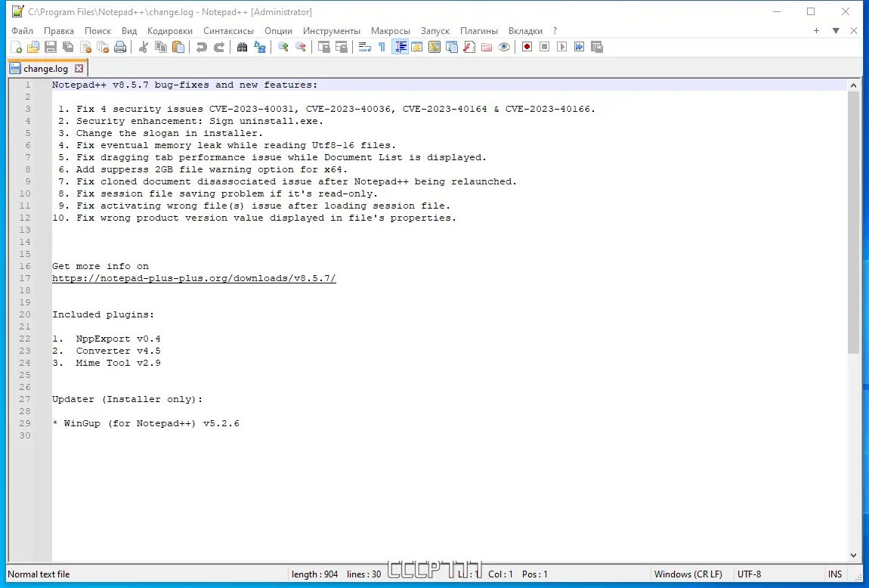Click the Notepad++ title bar app icon
869x588 pixels.
pyautogui.click(x=17, y=11)
